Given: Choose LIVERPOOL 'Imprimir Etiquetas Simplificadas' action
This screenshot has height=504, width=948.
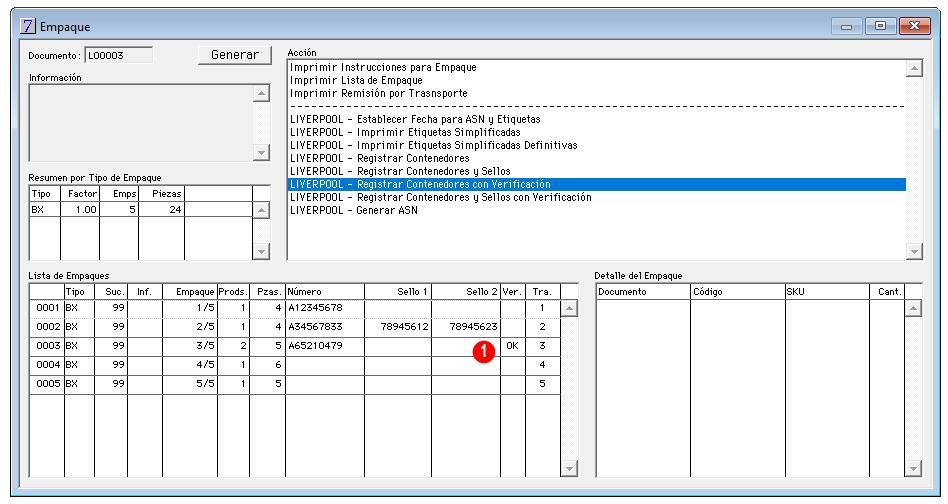Looking at the screenshot, I should click(x=596, y=132).
